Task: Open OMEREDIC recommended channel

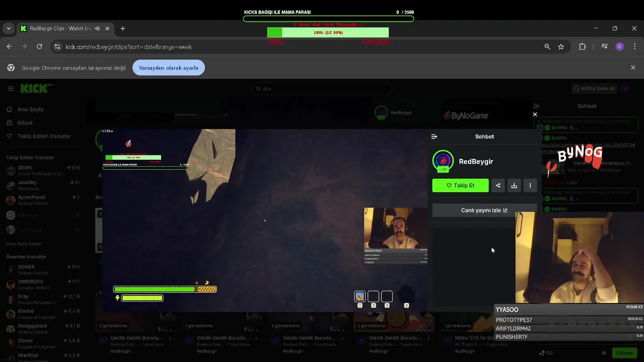Action: click(x=42, y=284)
